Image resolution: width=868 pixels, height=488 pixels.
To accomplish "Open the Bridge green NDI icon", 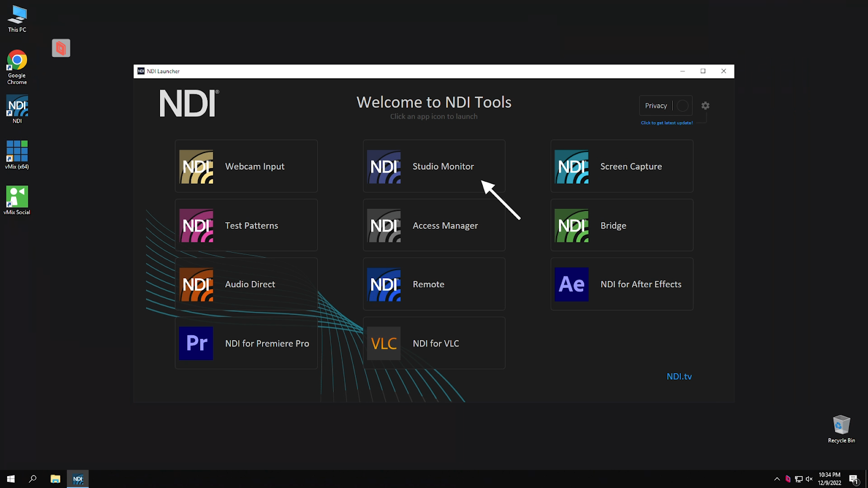I will 572,226.
